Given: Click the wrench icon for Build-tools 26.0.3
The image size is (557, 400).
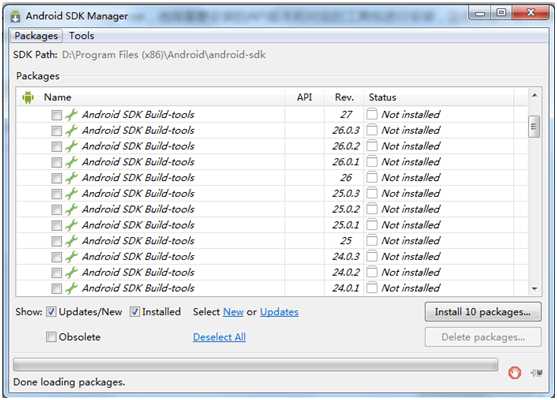Looking at the screenshot, I should point(71,130).
